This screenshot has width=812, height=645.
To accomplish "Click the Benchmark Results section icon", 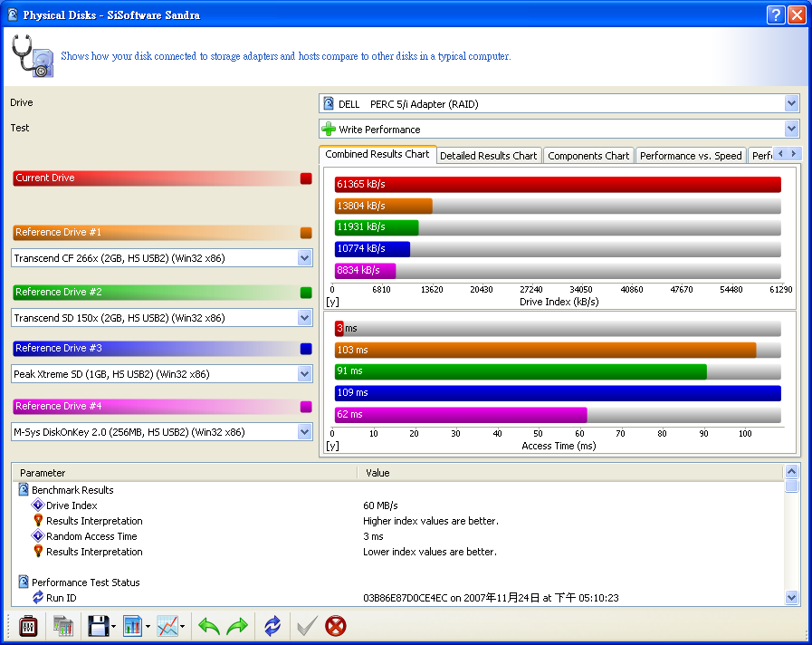I will (24, 489).
